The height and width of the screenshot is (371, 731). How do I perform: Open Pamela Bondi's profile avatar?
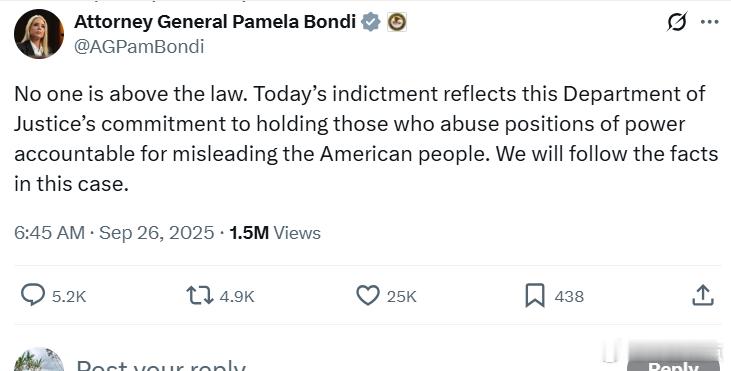pos(39,34)
